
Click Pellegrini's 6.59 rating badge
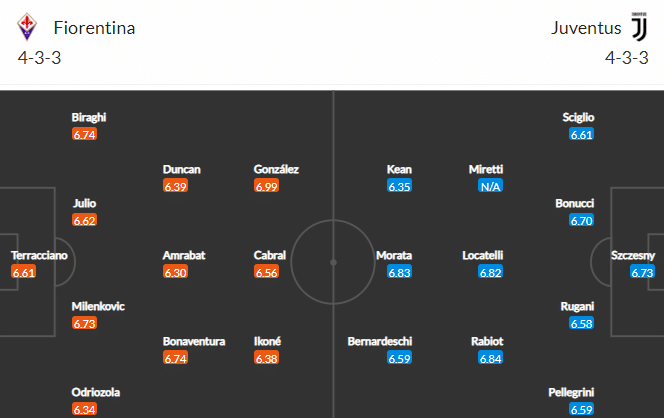tap(581, 409)
